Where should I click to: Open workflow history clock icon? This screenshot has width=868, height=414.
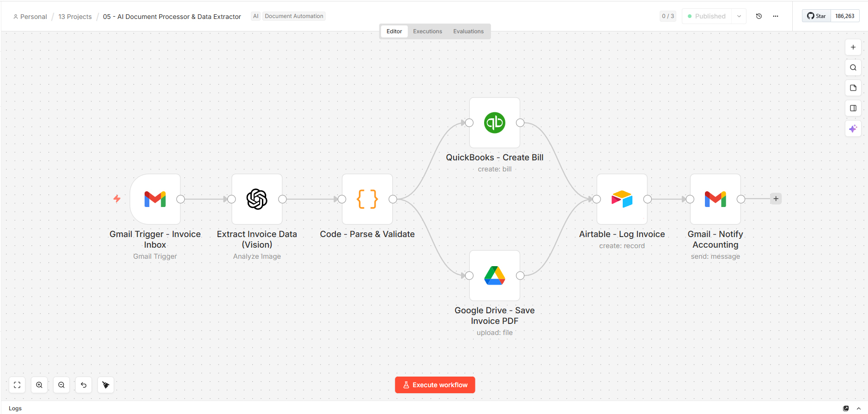point(759,16)
